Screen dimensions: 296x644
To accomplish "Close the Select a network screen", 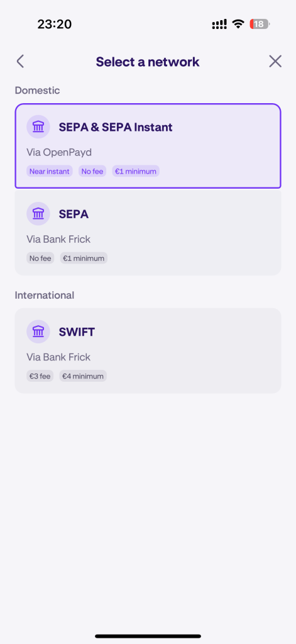I will (x=275, y=62).
